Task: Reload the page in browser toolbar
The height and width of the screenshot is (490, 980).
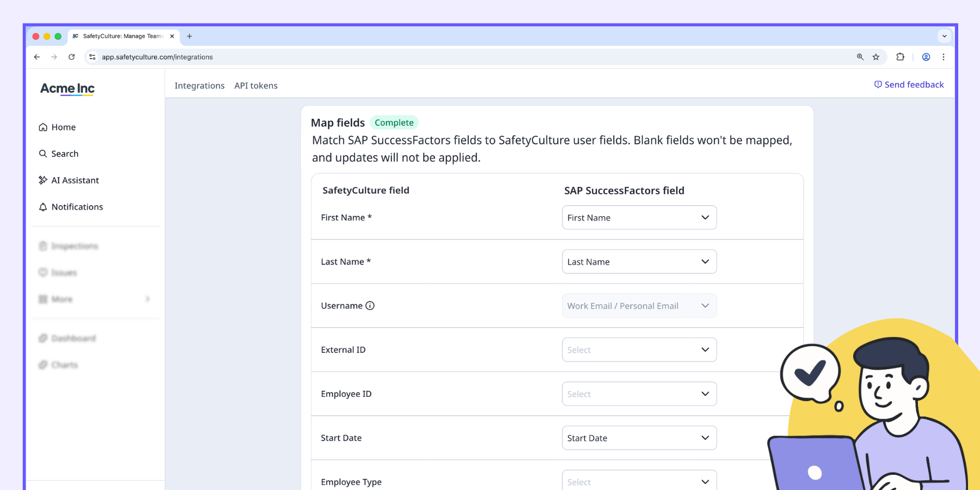Action: pos(71,57)
